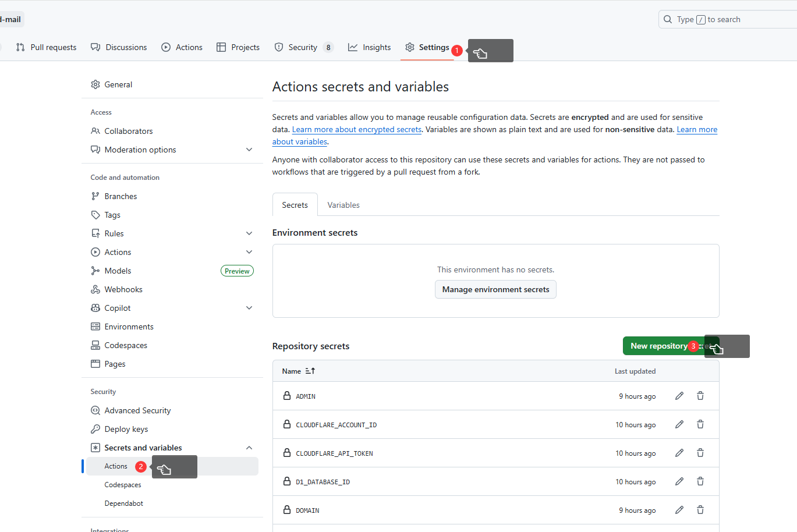Click the Models branching icon

[95, 271]
